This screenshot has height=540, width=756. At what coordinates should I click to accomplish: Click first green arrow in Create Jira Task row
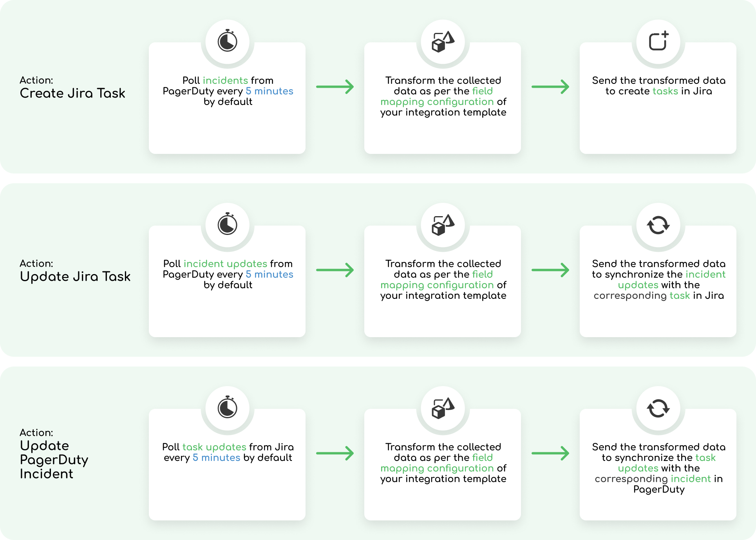click(x=335, y=87)
